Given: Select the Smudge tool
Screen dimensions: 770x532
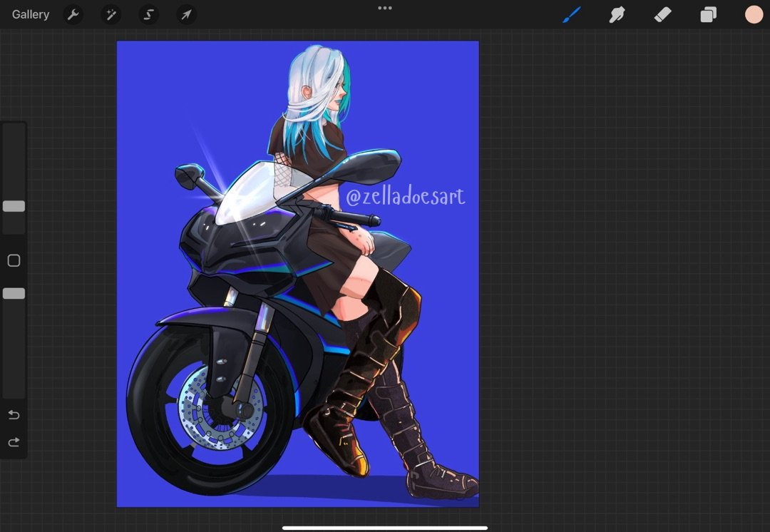Looking at the screenshot, I should tap(617, 14).
